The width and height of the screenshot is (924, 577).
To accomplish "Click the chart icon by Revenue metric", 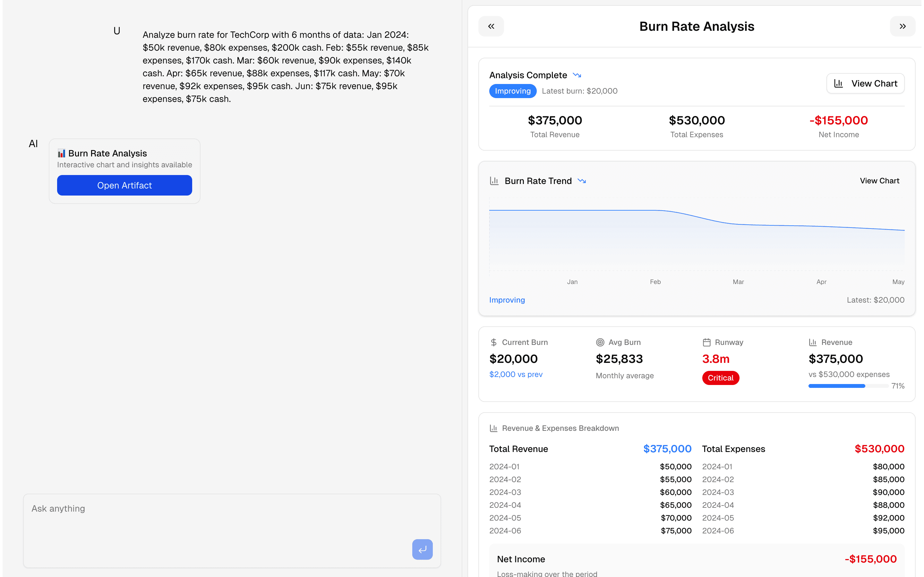I will 812,342.
